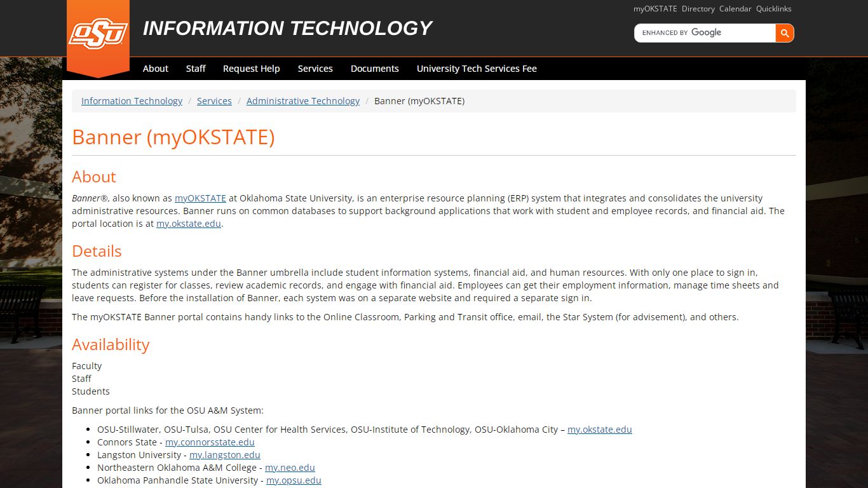Click the Information Technology site title
868x488 pixels.
tap(287, 29)
